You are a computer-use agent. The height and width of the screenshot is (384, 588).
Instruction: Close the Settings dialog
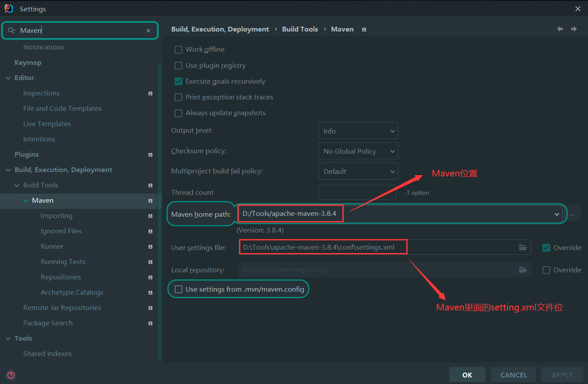578,9
